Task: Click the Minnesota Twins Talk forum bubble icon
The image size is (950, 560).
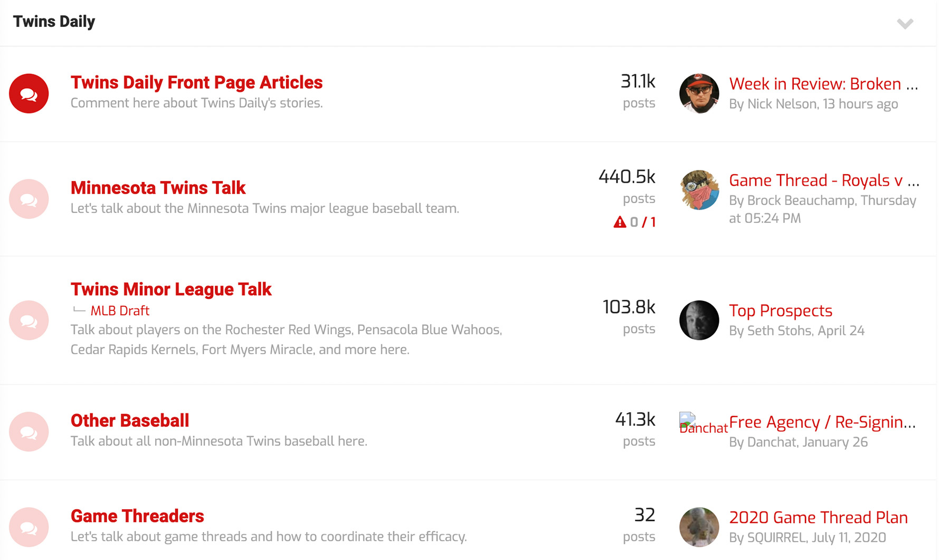Action: tap(29, 199)
